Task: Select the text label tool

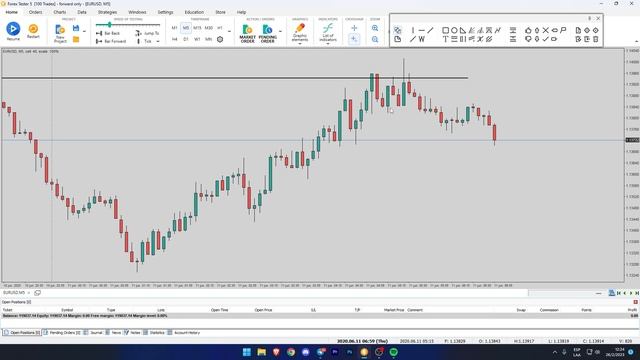Action: (445, 39)
